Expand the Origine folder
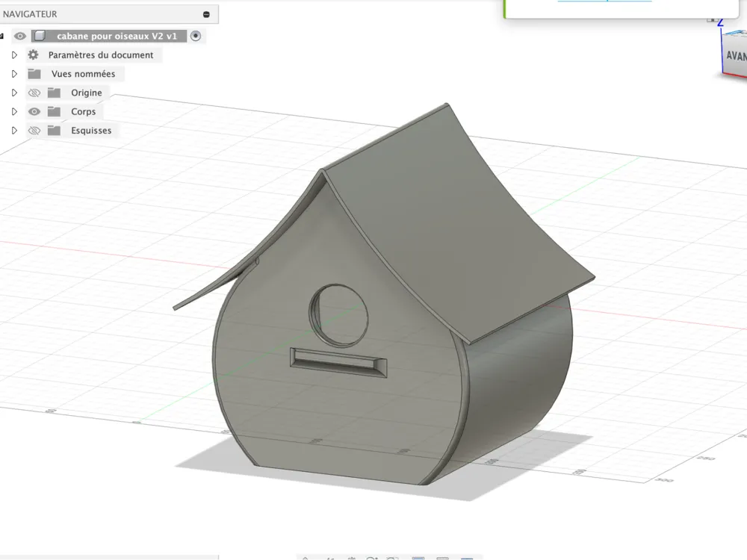 [14, 93]
